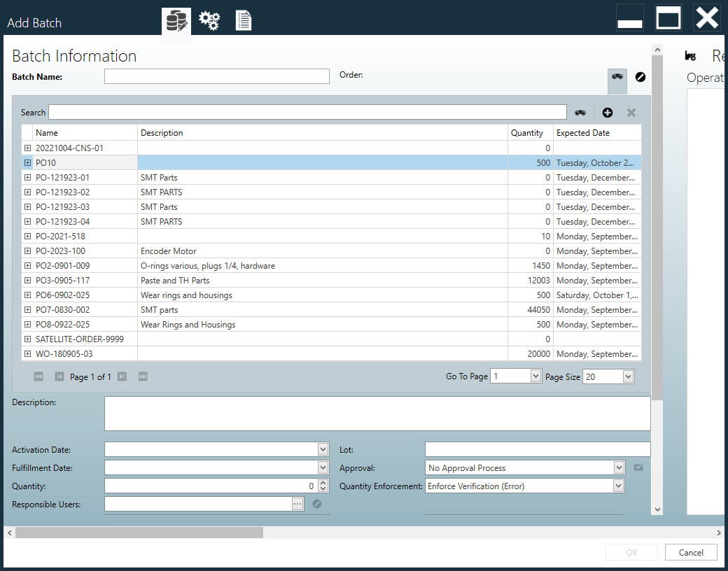Click the document report icon in the toolbar
The width and height of the screenshot is (728, 571).
(x=243, y=20)
